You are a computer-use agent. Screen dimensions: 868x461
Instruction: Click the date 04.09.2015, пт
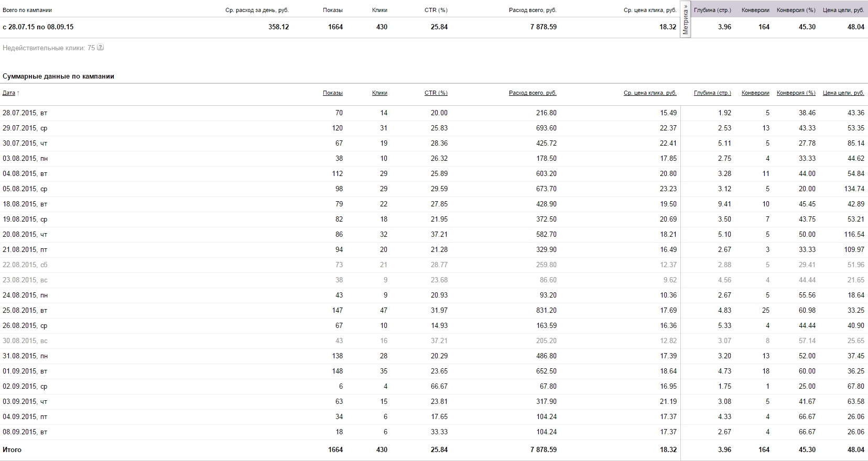click(x=25, y=416)
